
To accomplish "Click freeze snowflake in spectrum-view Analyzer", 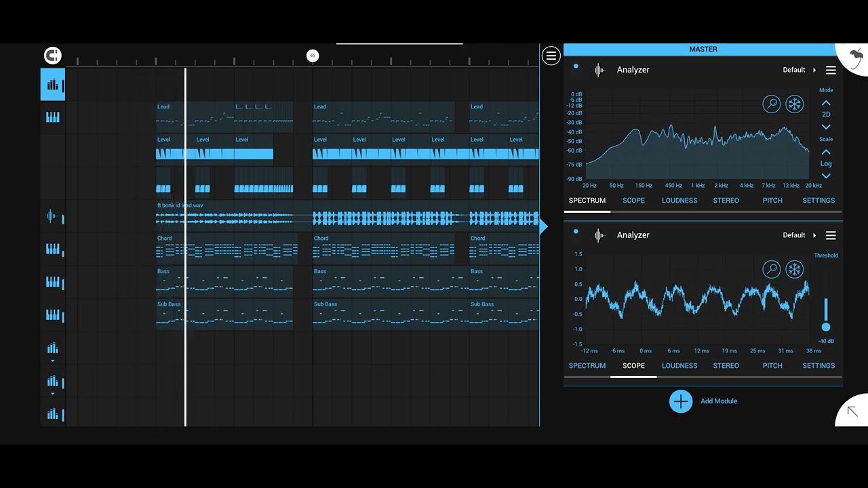I will 794,104.
